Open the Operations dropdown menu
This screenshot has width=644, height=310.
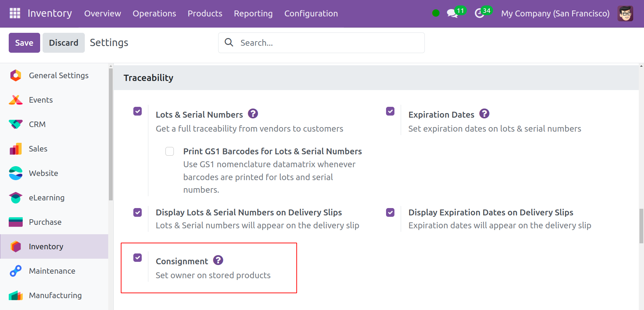click(154, 14)
